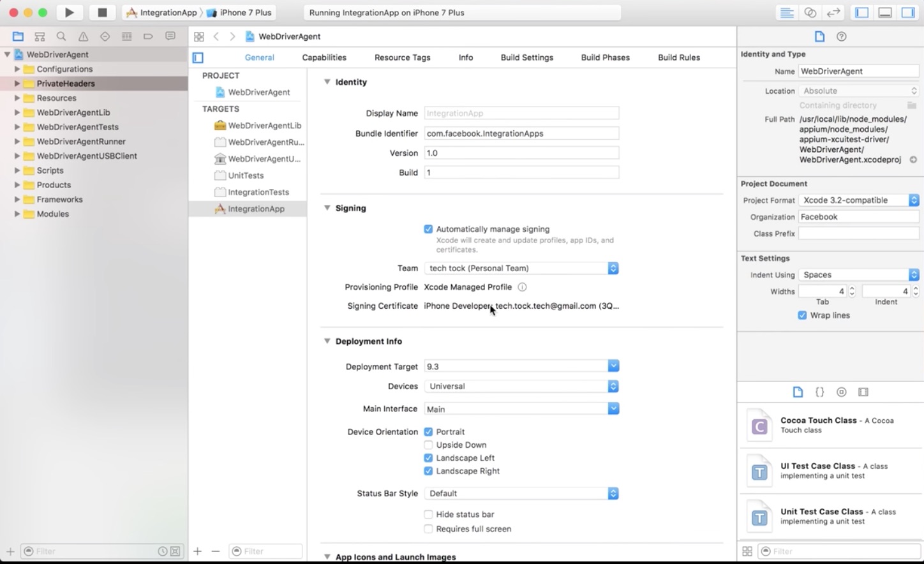Switch to the Capabilities tab
924x564 pixels.
click(x=324, y=57)
